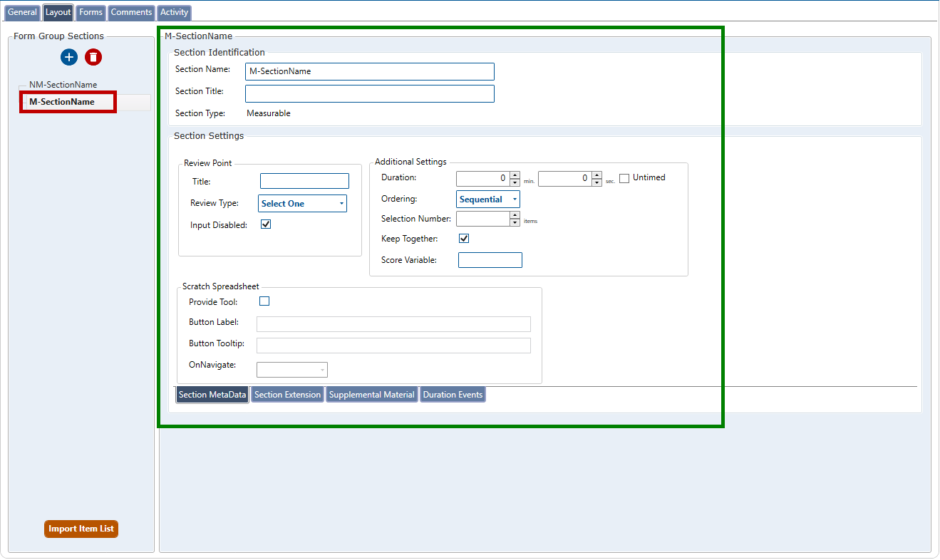Screen dimensions: 940x560
Task: Increase Duration minutes with up arrow
Action: (515, 175)
